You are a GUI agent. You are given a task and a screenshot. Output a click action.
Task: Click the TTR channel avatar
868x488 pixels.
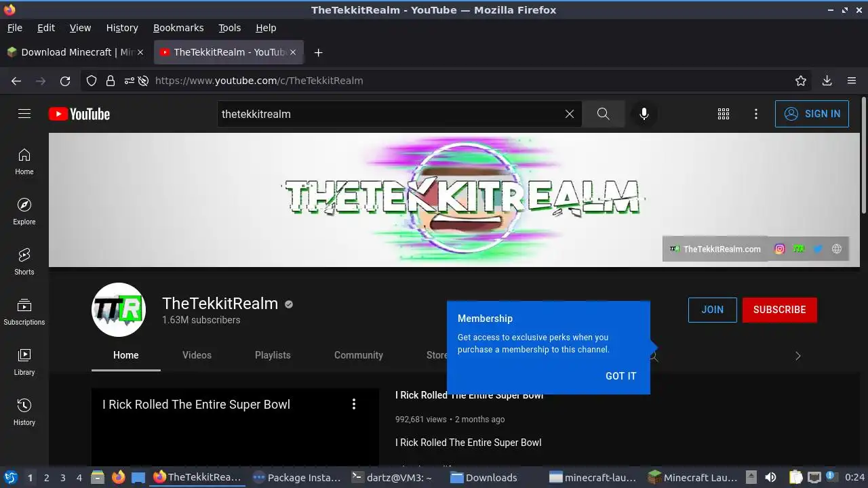(x=119, y=310)
